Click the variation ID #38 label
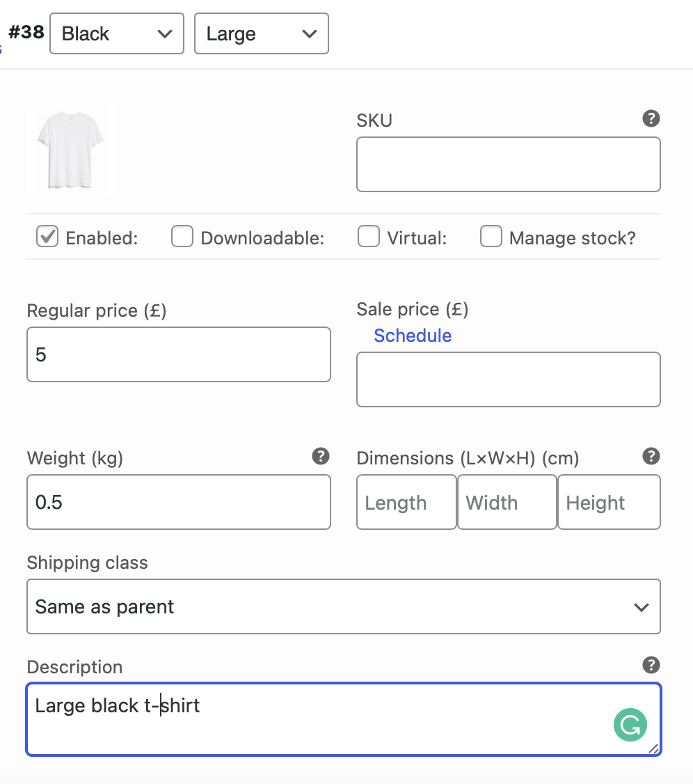This screenshot has height=784, width=693. pyautogui.click(x=26, y=32)
